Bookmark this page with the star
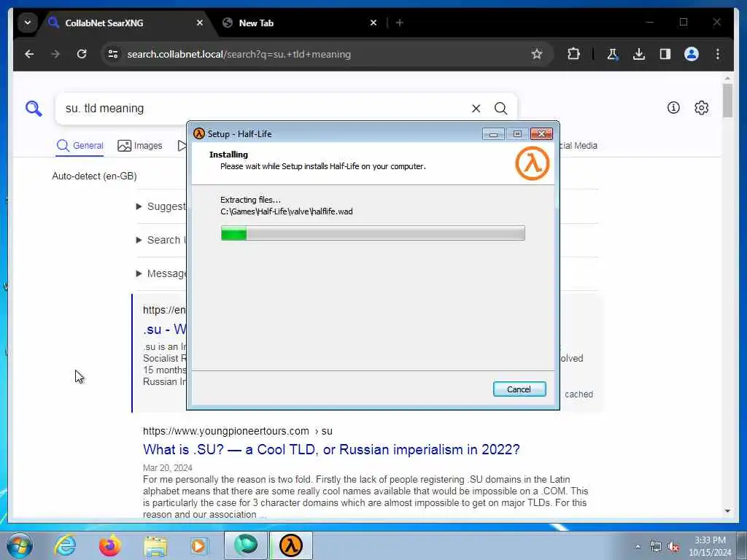The height and width of the screenshot is (560, 747). coord(537,54)
